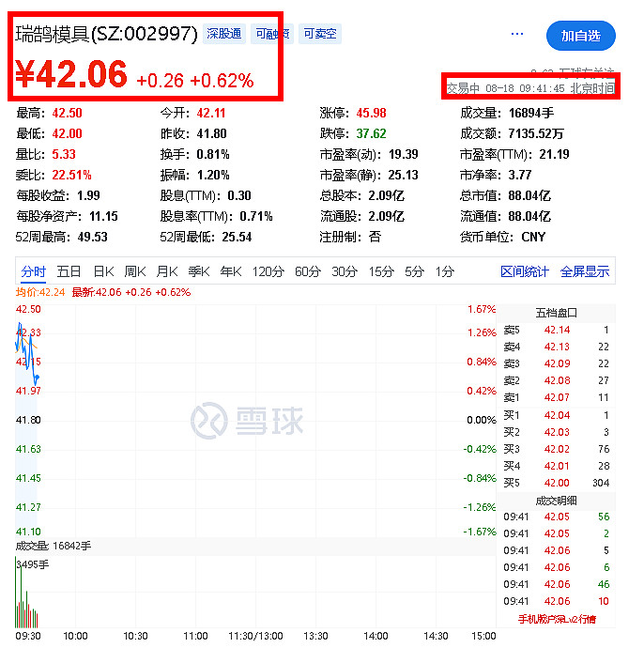Viewport: 644px width, 648px height.
Task: Click the 量比 value 5.33
Action: pyautogui.click(x=64, y=154)
